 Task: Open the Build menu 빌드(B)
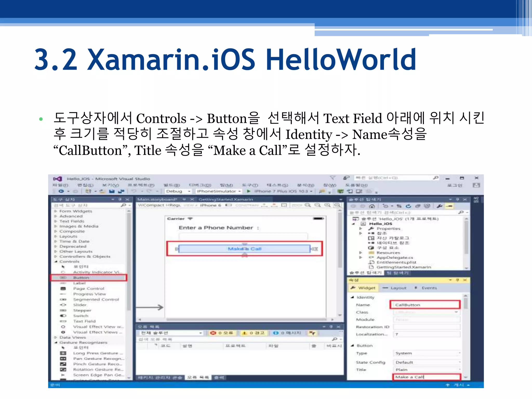tap(172, 185)
